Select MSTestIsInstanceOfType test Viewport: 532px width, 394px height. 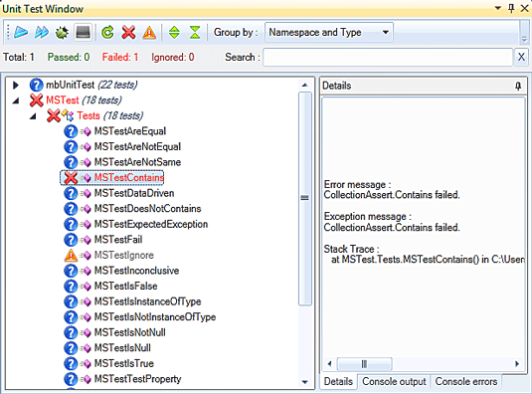click(147, 301)
